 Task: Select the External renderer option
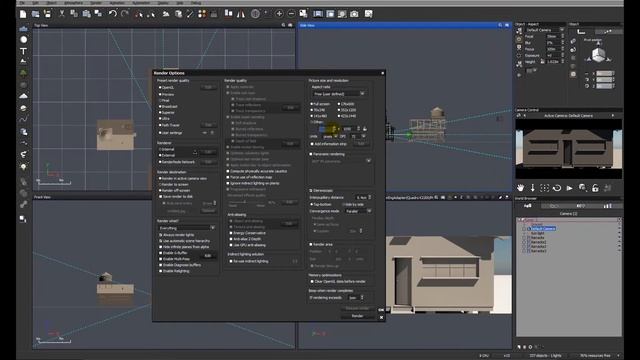coord(167,156)
